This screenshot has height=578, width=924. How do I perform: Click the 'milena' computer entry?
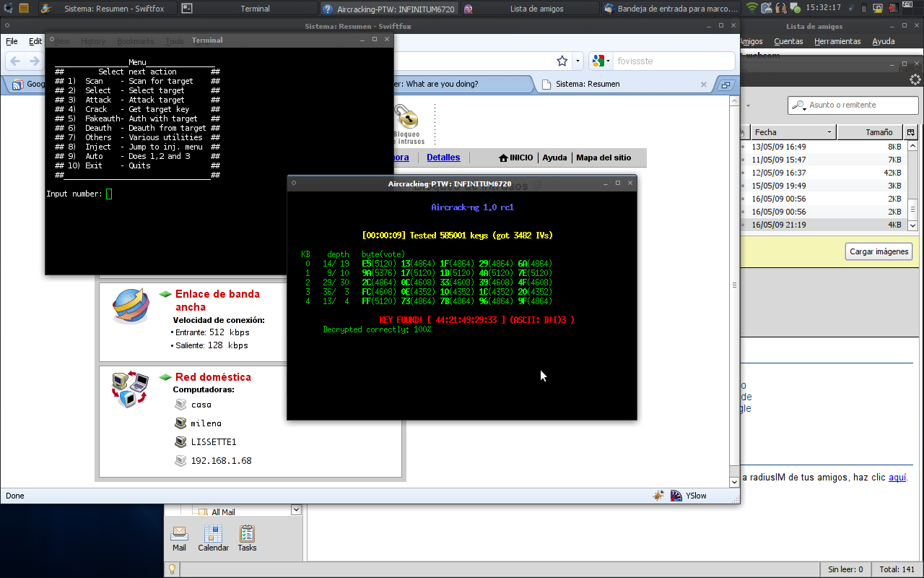tap(206, 423)
